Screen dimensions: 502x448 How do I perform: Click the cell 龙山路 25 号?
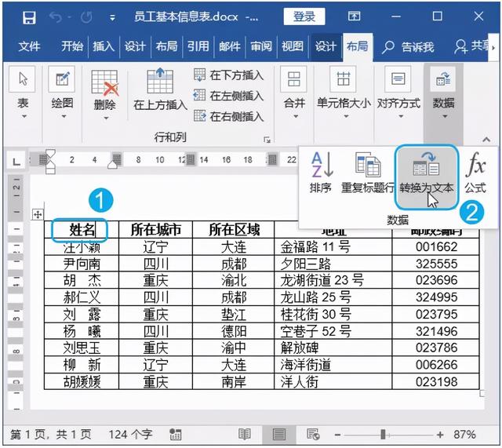point(333,297)
